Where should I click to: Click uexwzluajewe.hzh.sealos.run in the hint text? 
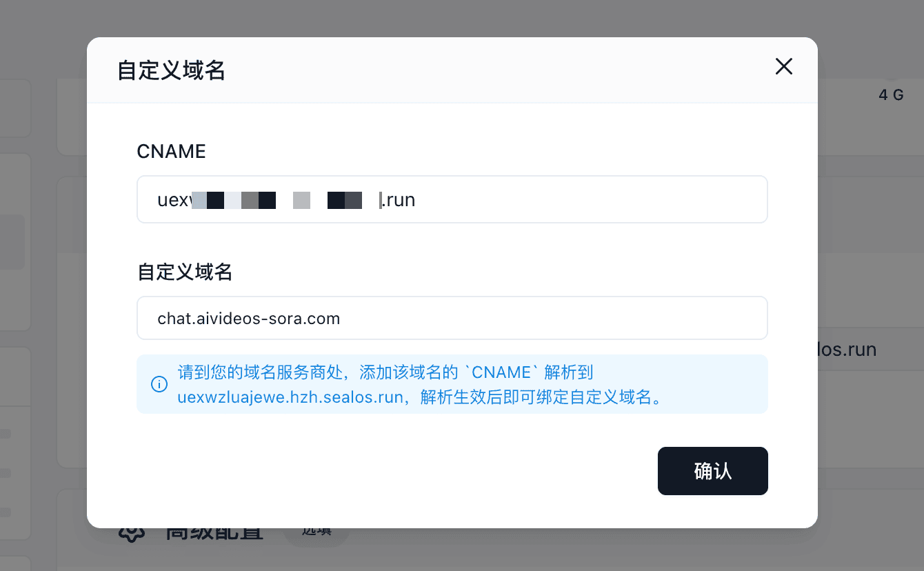[290, 398]
